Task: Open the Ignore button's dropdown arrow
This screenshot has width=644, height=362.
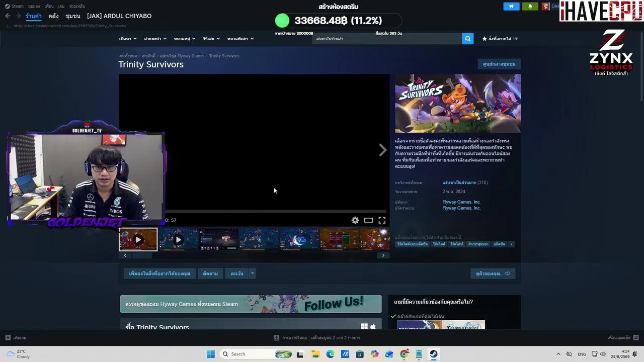Action: (x=252, y=274)
